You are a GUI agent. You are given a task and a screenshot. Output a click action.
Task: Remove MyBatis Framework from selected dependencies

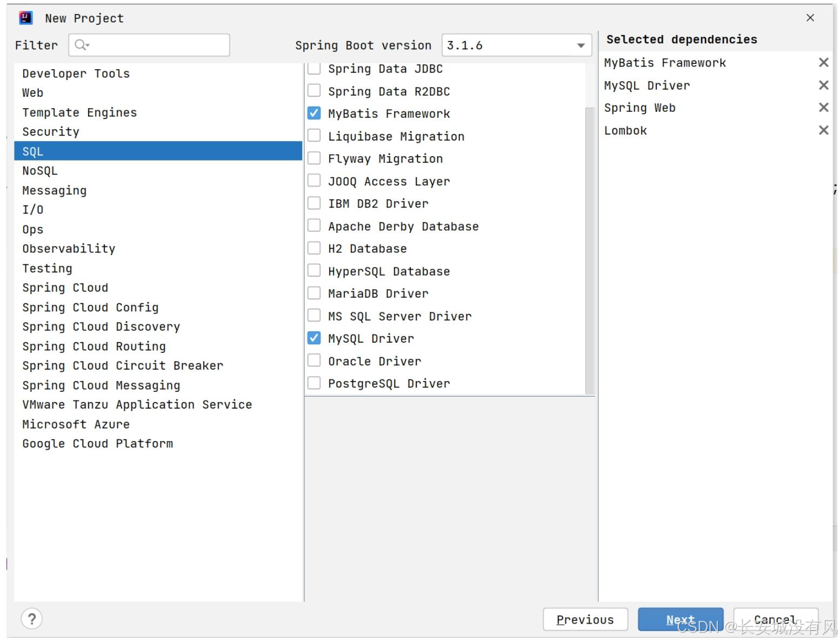coord(823,63)
